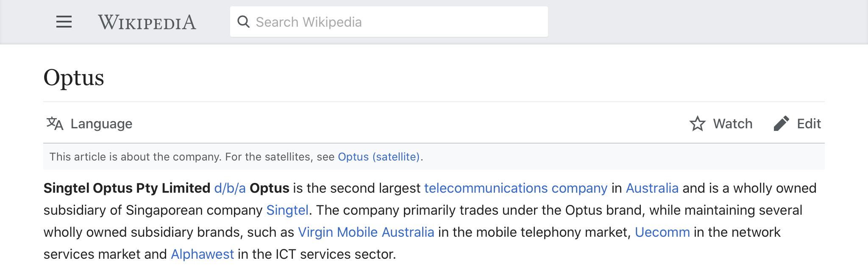The width and height of the screenshot is (868, 274).
Task: Click the bold Singtel Optus Pty Limited text
Action: point(127,188)
